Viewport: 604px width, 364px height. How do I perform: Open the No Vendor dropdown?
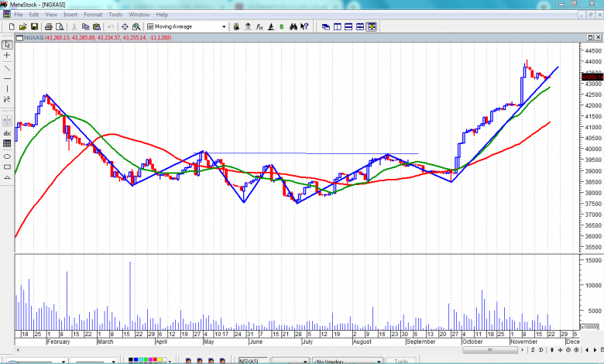pyautogui.click(x=349, y=361)
